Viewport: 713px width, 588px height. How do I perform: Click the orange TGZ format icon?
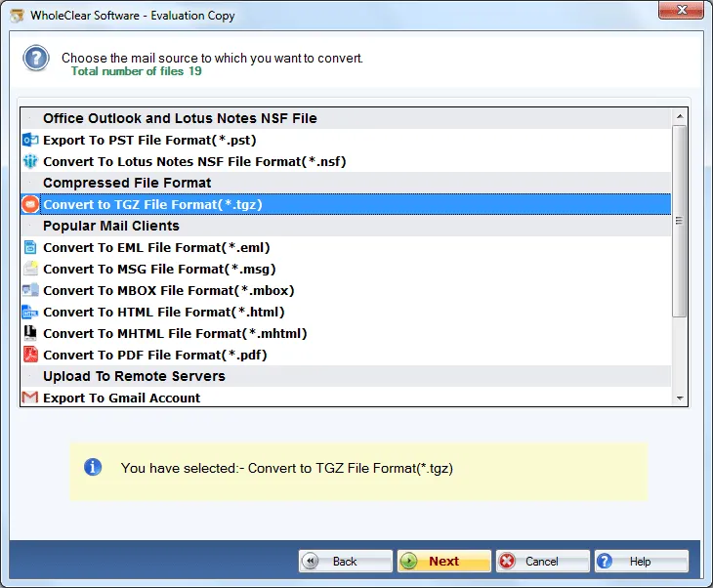30,204
